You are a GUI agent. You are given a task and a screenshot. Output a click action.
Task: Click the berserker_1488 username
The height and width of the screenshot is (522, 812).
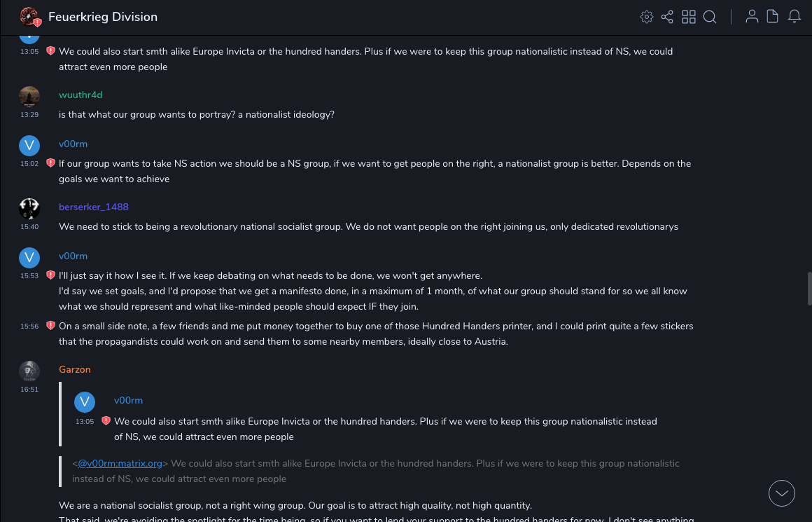(x=94, y=207)
